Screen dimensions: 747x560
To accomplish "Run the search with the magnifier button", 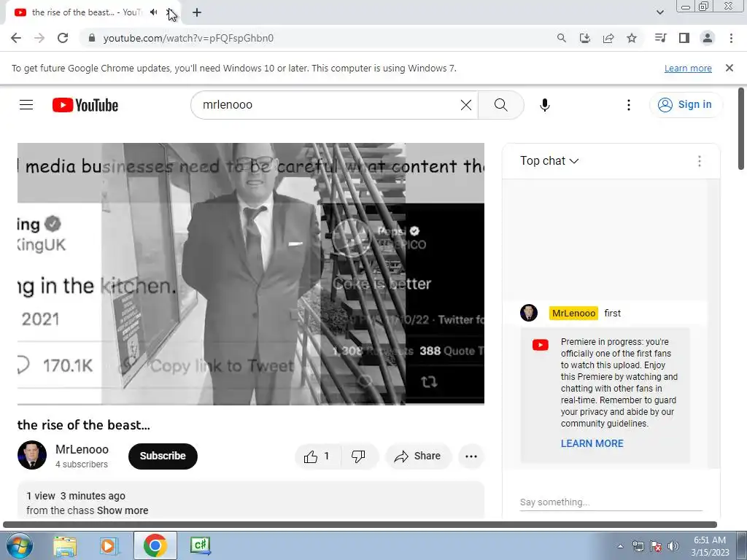I will point(500,105).
